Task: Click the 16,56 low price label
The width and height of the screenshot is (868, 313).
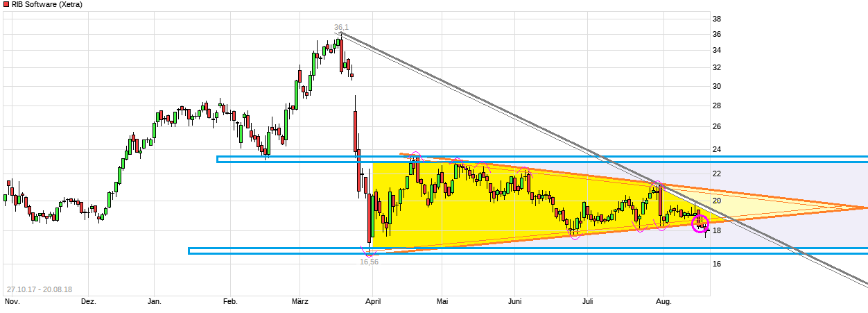Action: tap(369, 262)
